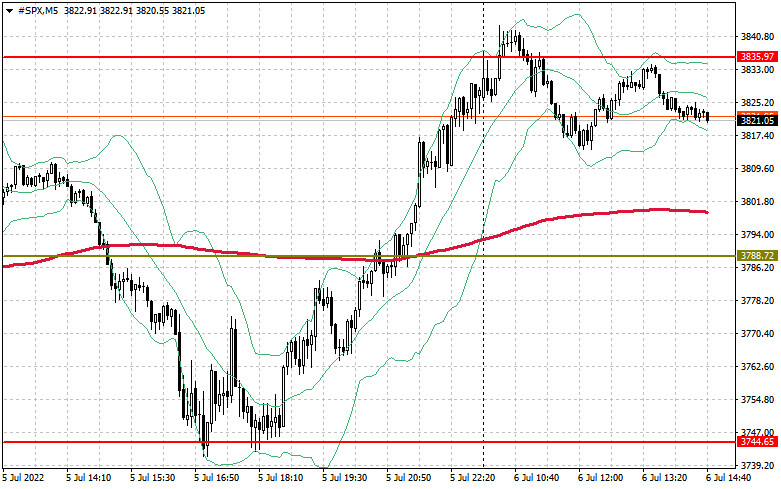Image resolution: width=781 pixels, height=489 pixels.
Task: Click the 5 Jul 20:50 time label
Action: (x=408, y=478)
